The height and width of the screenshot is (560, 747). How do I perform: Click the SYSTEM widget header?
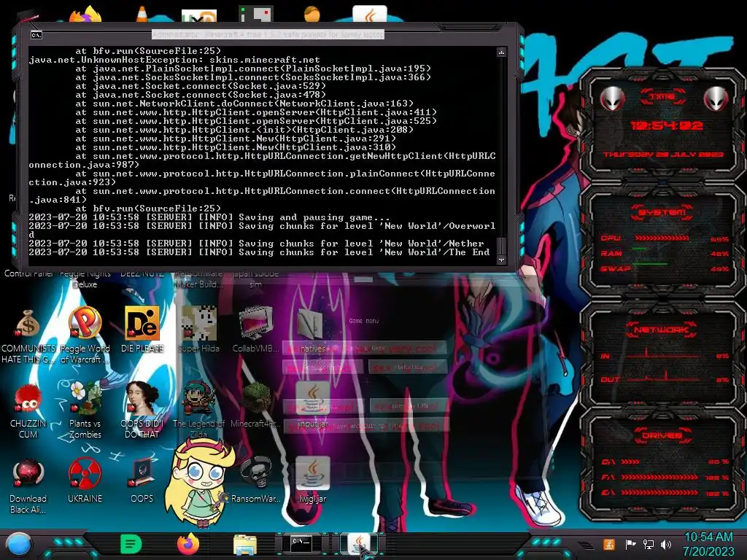click(662, 212)
